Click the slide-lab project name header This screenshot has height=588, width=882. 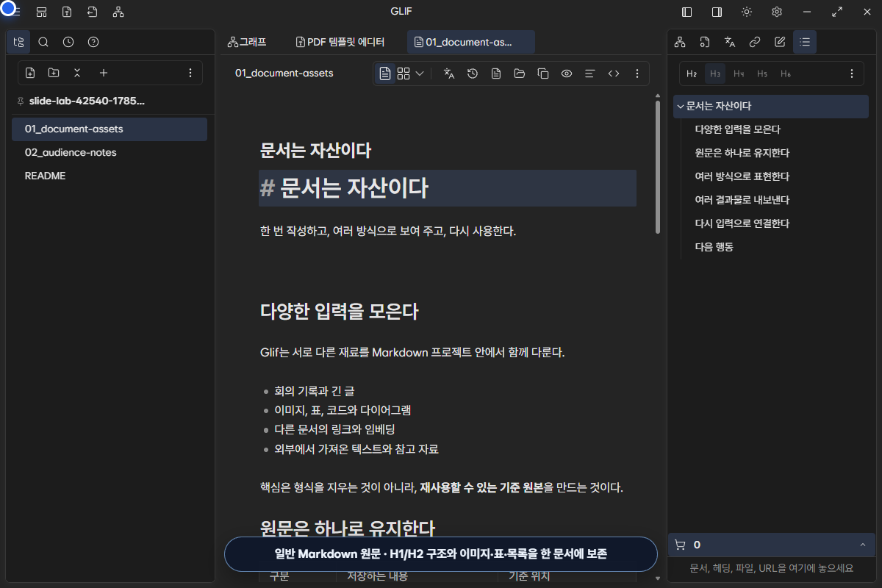(87, 101)
